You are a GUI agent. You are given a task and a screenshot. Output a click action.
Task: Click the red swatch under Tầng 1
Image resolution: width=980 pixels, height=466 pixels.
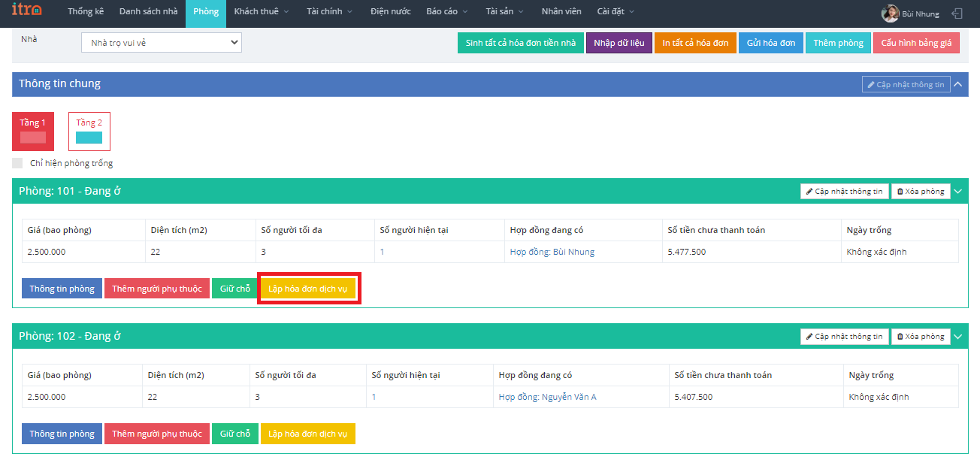point(32,138)
